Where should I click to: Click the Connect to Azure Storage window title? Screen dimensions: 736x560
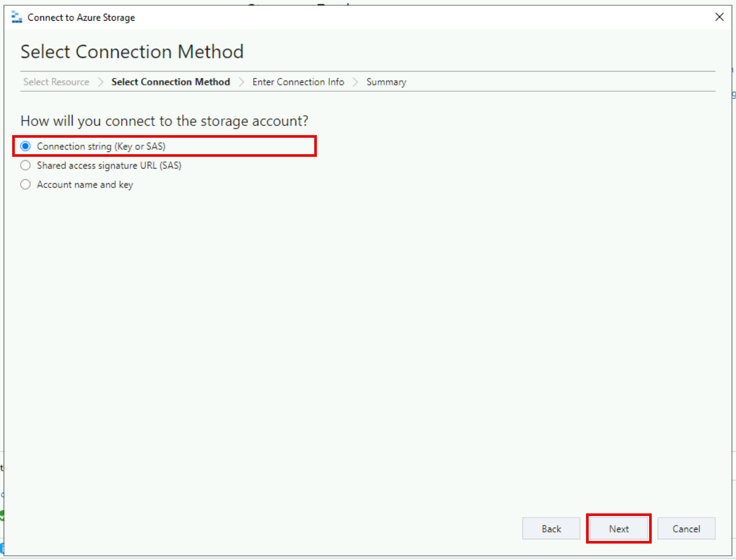point(81,17)
